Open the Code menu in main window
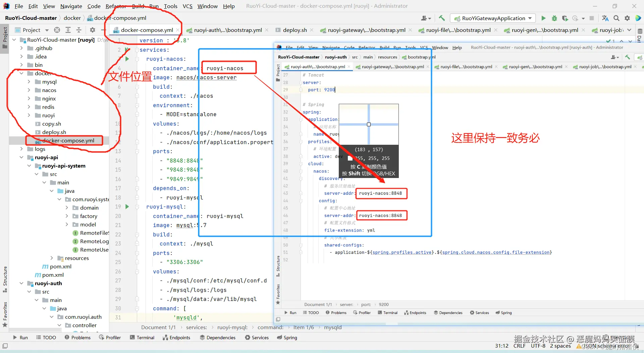Viewport: 644px width, 353px height. [94, 6]
